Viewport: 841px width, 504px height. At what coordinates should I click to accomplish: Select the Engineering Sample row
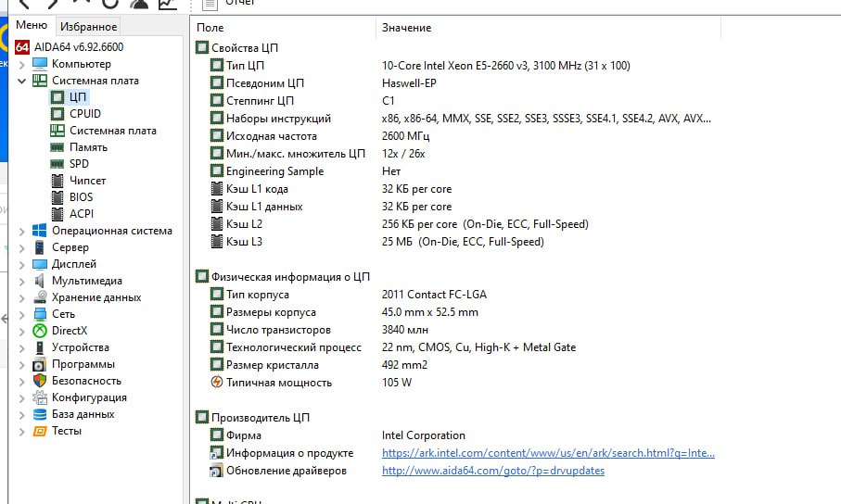(274, 171)
